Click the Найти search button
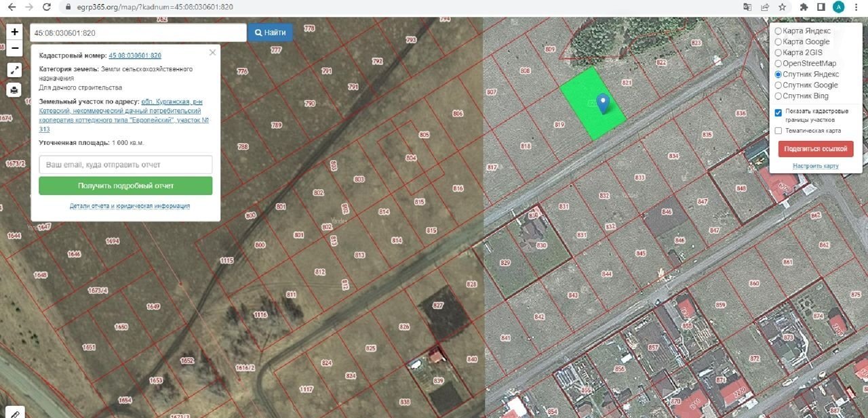This screenshot has width=868, height=418. tap(270, 33)
